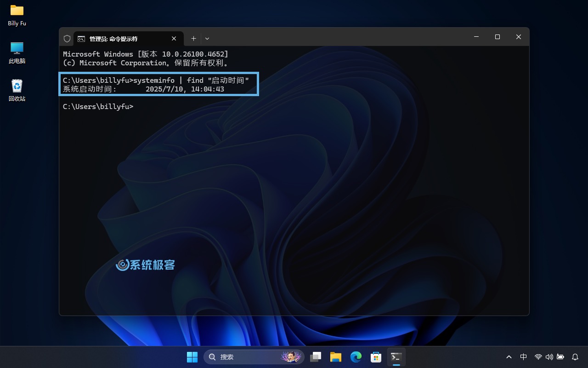Click the Windows Start button

(x=192, y=357)
